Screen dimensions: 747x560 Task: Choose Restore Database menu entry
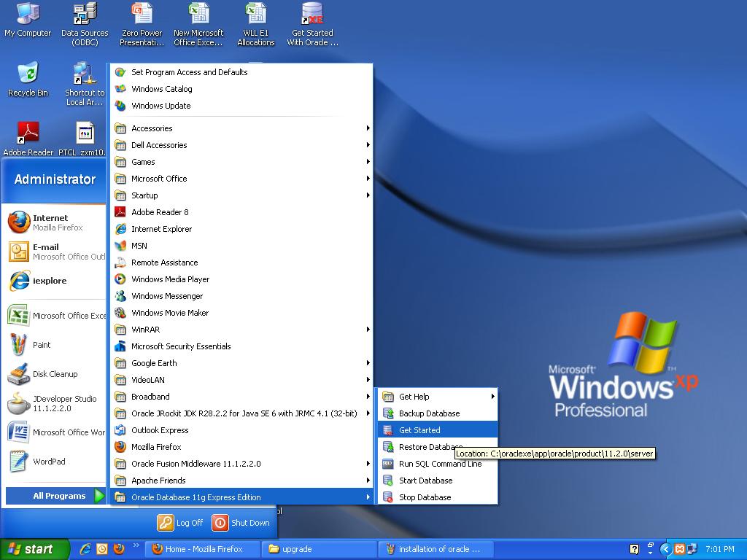click(438, 447)
